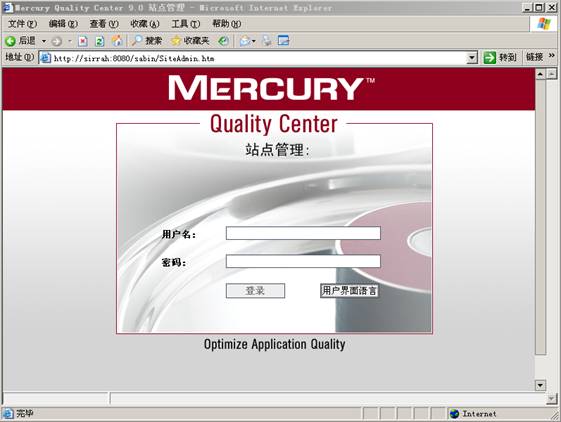Click the History toolbar icon
The width and height of the screenshot is (561, 422).
(x=223, y=41)
